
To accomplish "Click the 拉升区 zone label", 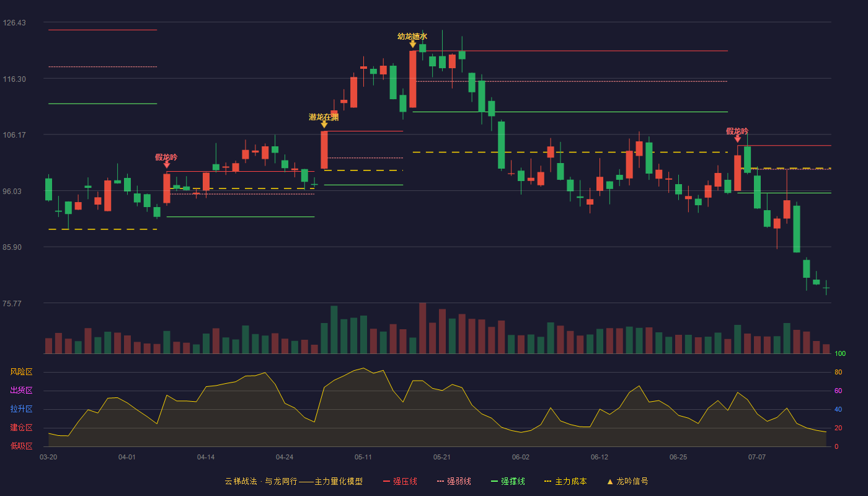I will coord(21,409).
